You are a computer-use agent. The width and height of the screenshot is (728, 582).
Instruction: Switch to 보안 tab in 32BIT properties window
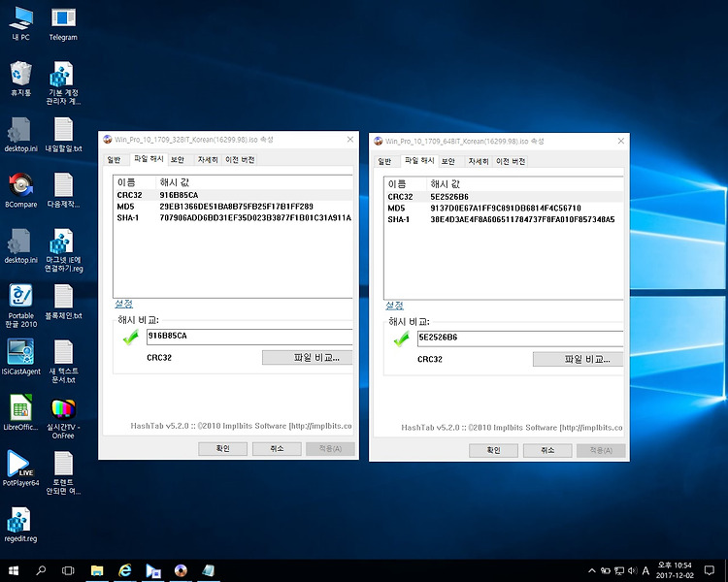click(178, 160)
